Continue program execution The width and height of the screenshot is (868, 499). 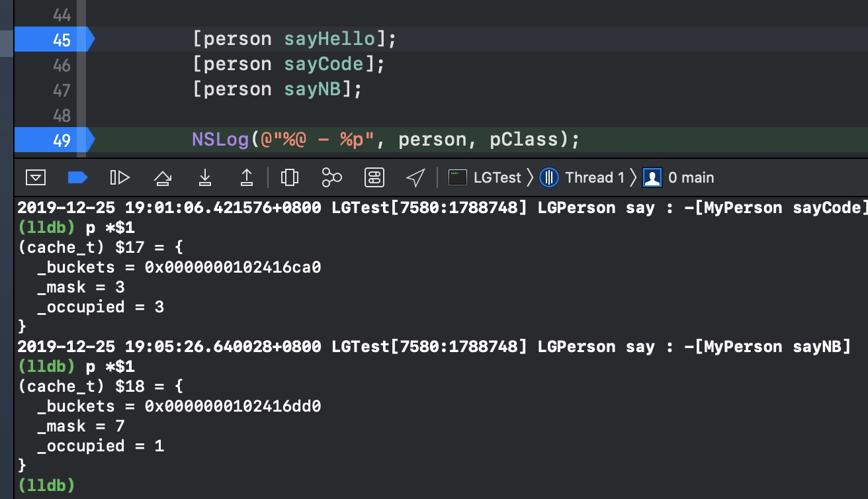(x=120, y=177)
